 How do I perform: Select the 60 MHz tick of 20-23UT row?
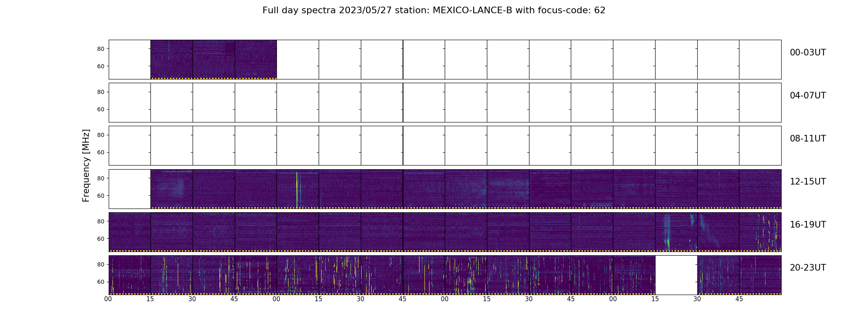click(101, 282)
